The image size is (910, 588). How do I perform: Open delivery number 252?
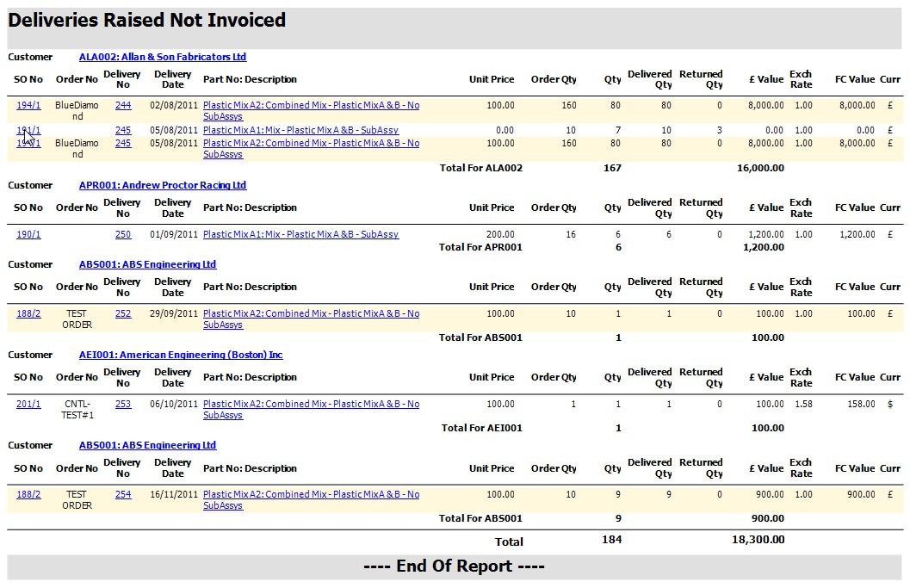[123, 313]
